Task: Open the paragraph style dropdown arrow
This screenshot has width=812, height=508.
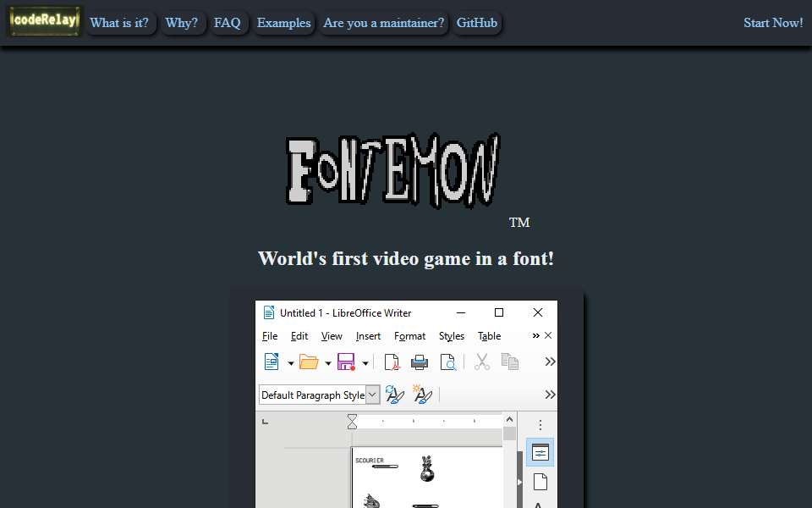Action: pyautogui.click(x=372, y=395)
